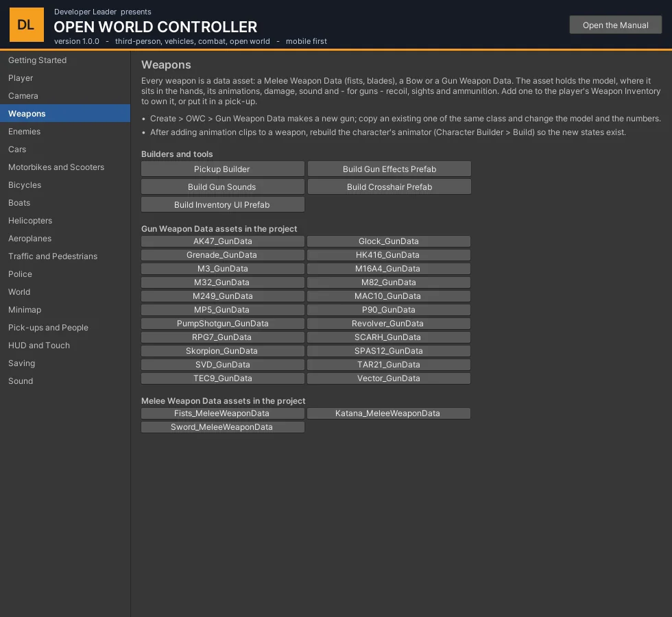Screen dimensions: 672x617
Task: Select M3_GunData asset button
Action: (223, 269)
